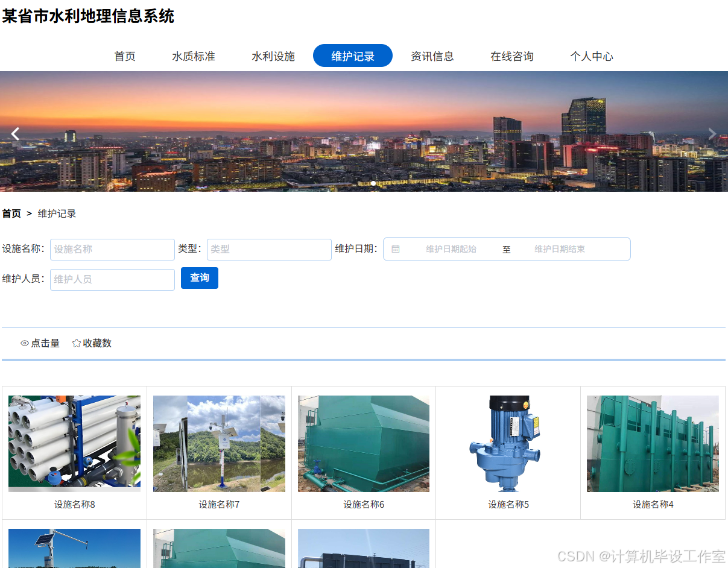Click the star icon beside 收藏数
728x568 pixels.
coord(77,343)
